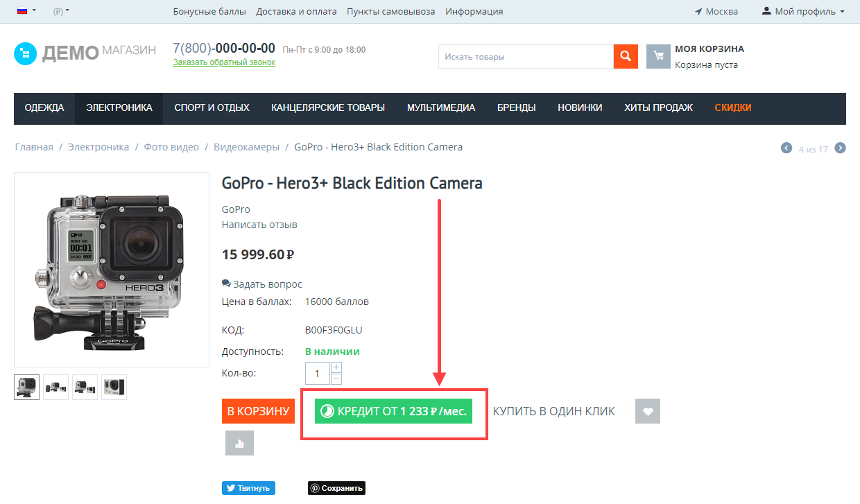The height and width of the screenshot is (504, 860).
Task: Open МУЛЬТИМЕДИА category menu
Action: point(441,107)
